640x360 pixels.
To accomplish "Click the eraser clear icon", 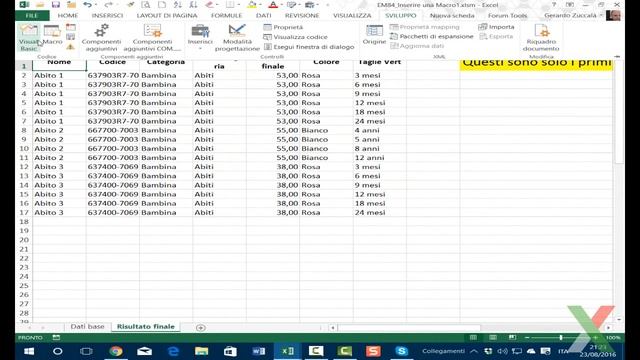I will (209, 5).
